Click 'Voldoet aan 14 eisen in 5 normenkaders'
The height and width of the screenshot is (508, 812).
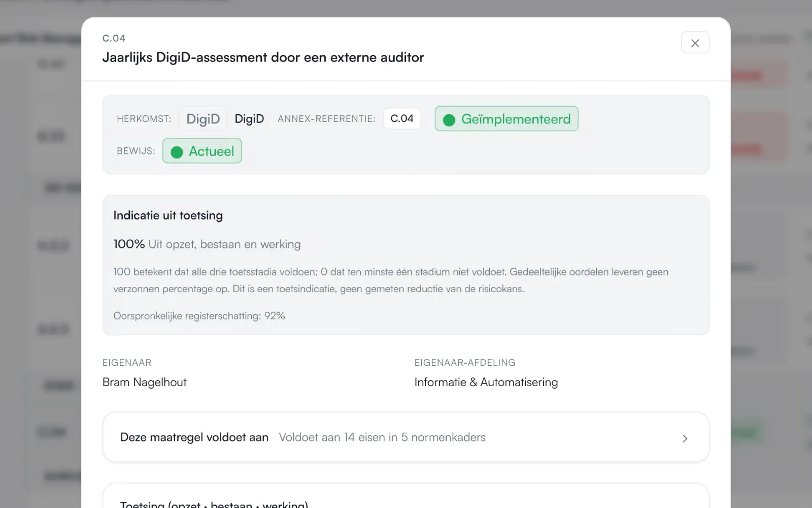[382, 437]
